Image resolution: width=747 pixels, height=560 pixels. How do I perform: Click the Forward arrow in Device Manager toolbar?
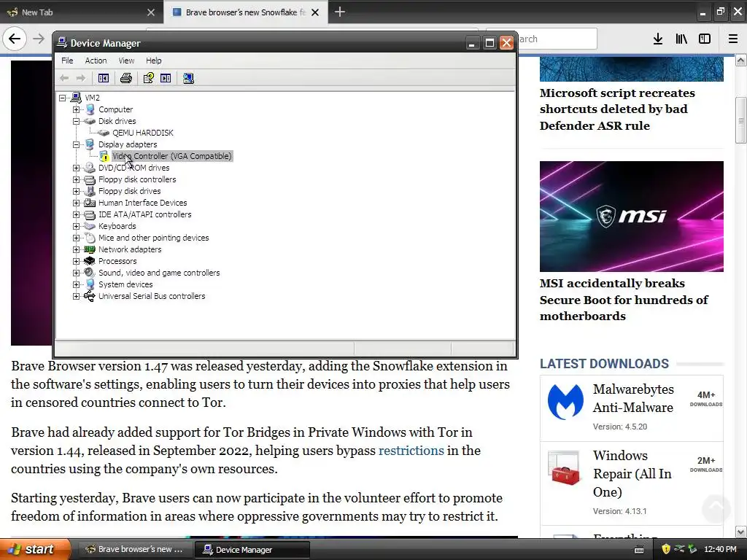[x=81, y=78]
